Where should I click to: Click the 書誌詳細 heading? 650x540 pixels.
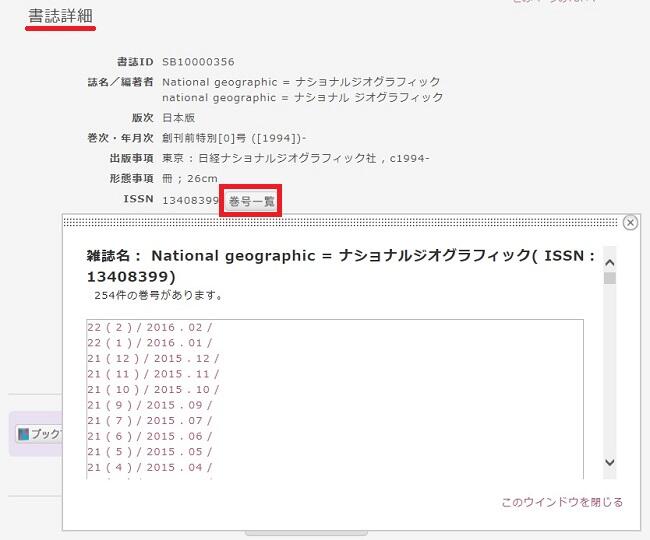click(x=61, y=16)
